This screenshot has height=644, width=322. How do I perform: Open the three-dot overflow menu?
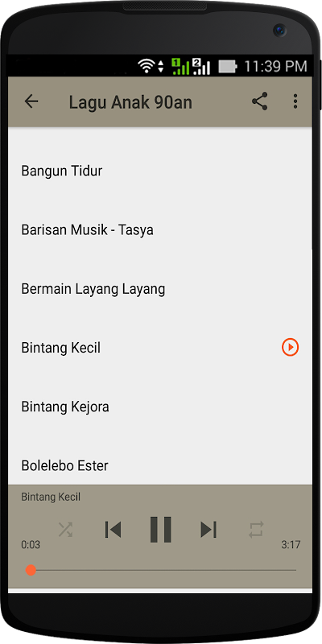(295, 101)
